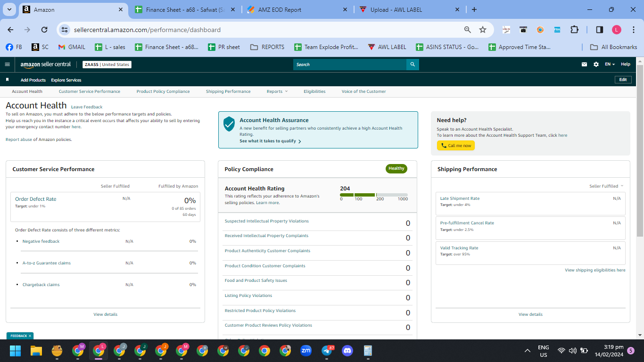Click the Leave Feedback link
The height and width of the screenshot is (362, 644).
[x=87, y=107]
